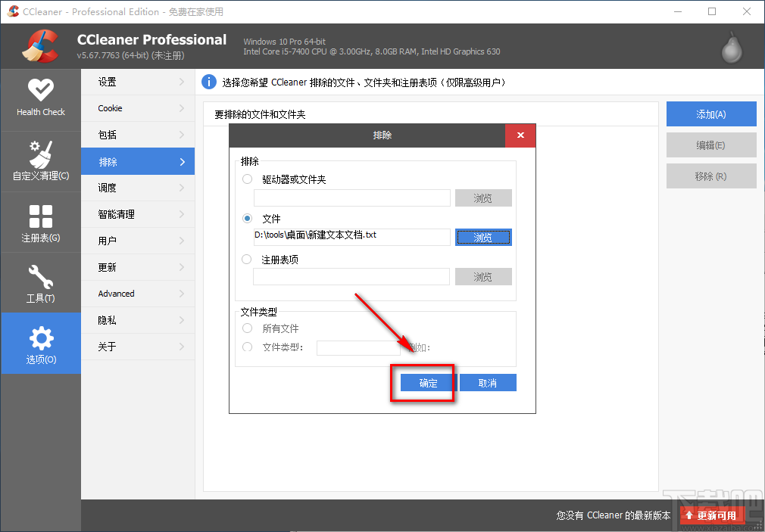The image size is (765, 532).
Task: Click the CCleaner title bar icon
Action: point(13,11)
